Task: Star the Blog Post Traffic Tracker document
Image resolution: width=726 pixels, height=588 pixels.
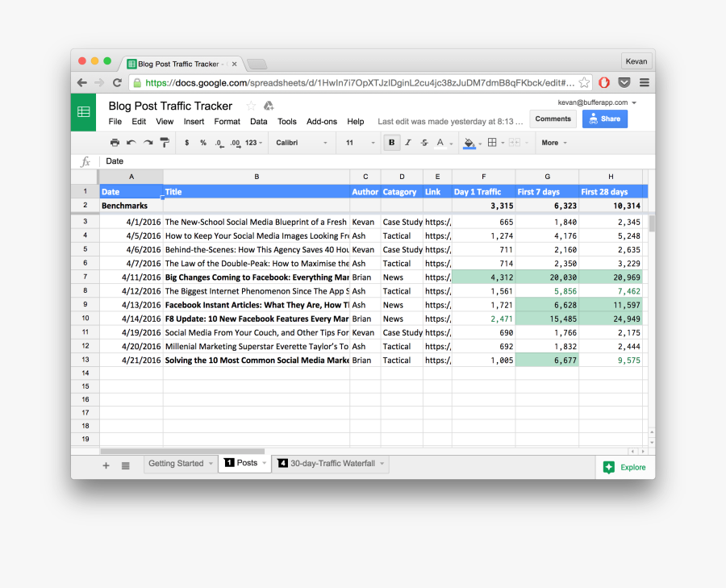Action: point(251,106)
